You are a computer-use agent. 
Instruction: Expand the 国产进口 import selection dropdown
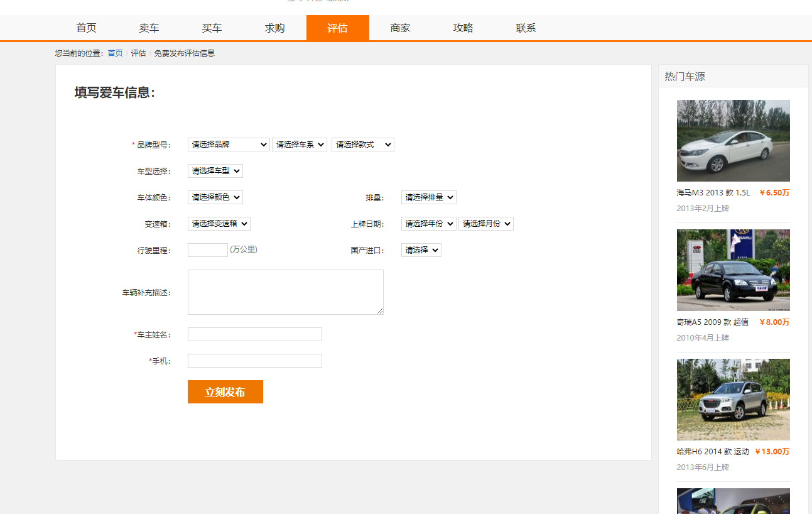[x=421, y=249]
